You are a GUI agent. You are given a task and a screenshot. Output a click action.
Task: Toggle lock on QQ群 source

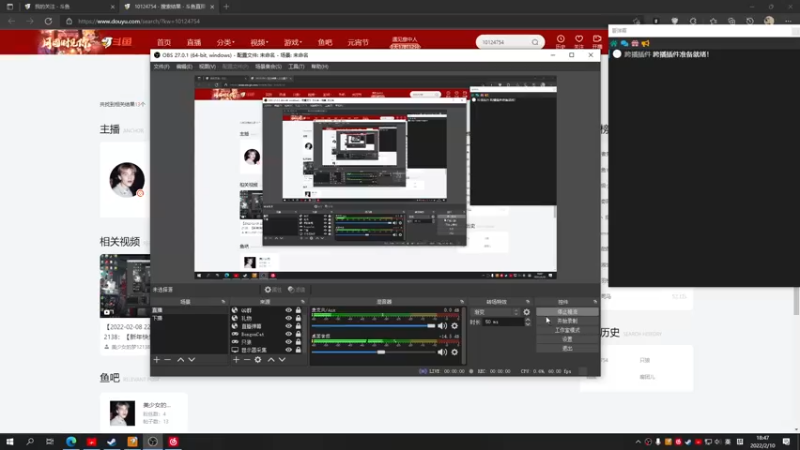[298, 310]
